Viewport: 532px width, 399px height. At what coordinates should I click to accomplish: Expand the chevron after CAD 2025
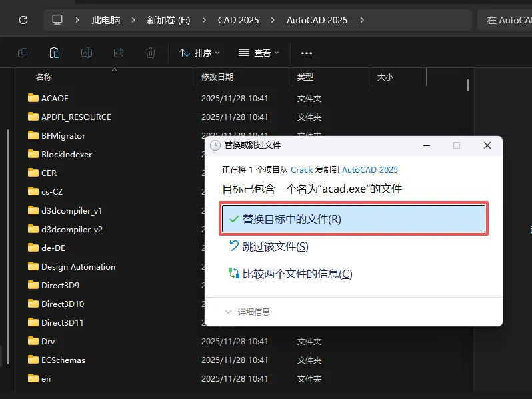[x=273, y=20]
